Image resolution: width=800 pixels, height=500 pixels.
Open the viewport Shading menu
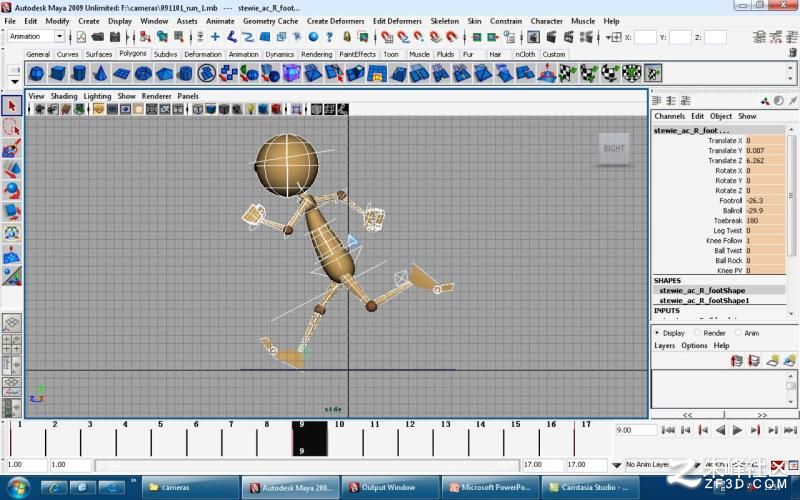coord(64,96)
